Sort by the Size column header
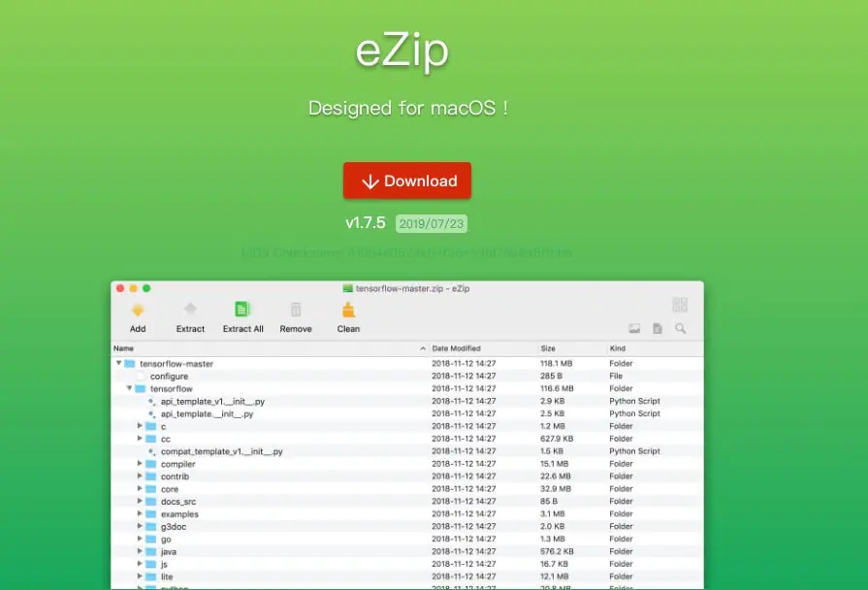The height and width of the screenshot is (590, 868). point(572,348)
